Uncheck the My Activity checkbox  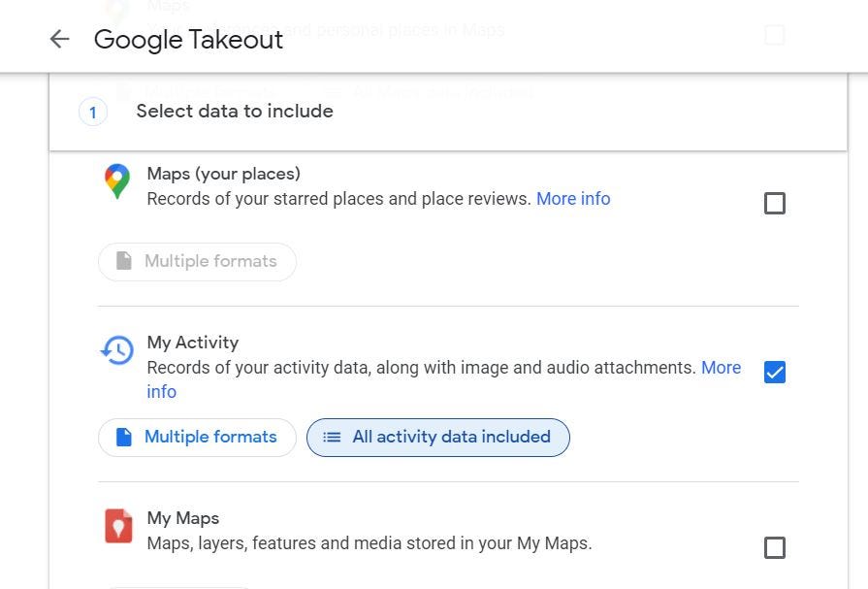tap(775, 372)
